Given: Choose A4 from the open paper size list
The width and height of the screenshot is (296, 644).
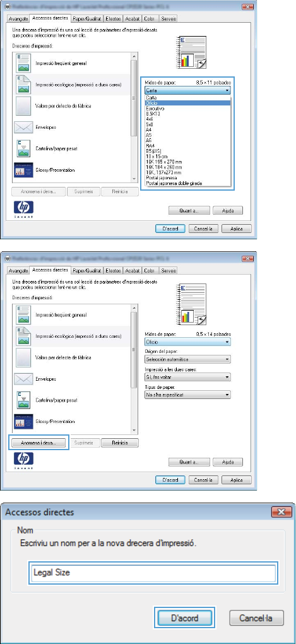Looking at the screenshot, I should (187, 131).
